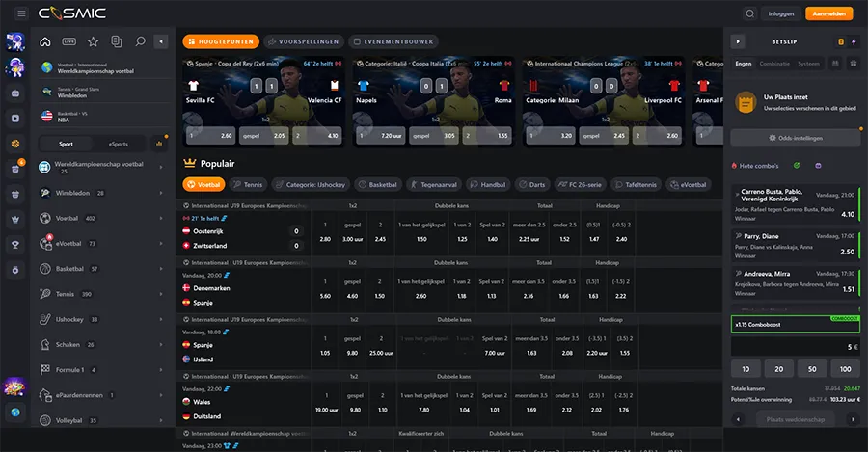The image size is (868, 452).
Task: Go to next hot combo arrow
Action: 854,419
